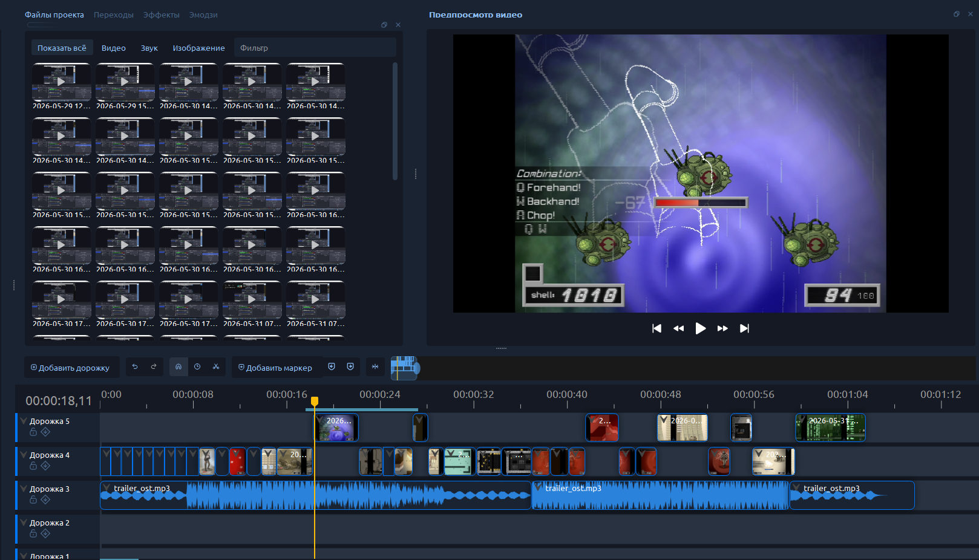Click the 00:00:18,11 timecode display

point(59,401)
